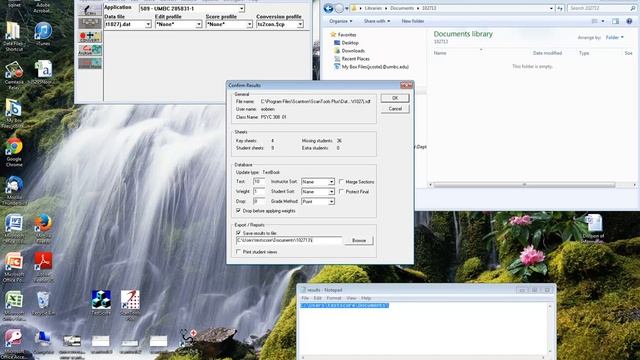Select the Camtasia Recorder desktop icon
Image resolution: width=640 pixels, height=360 pixels.
(x=13, y=76)
